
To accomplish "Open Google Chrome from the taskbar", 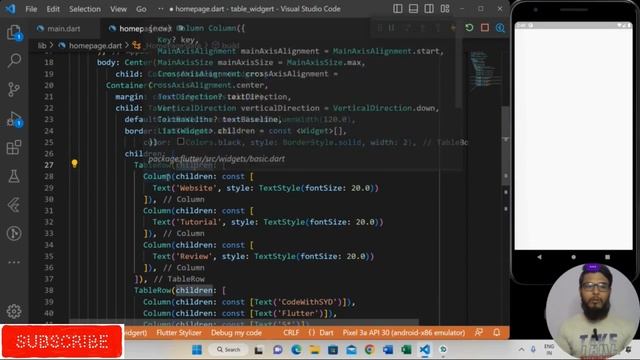I will point(369,350).
